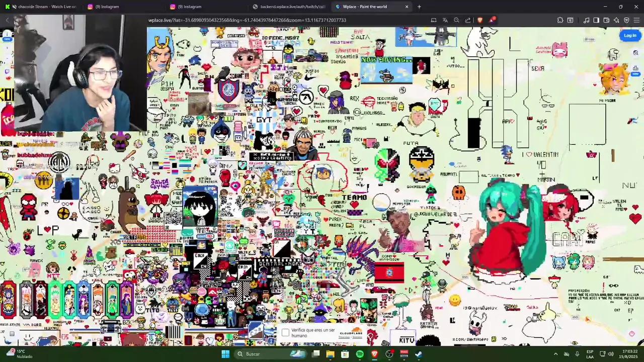Click the Cloudflare privacy link
Viewport: 644px width, 362px height.
pos(344,337)
